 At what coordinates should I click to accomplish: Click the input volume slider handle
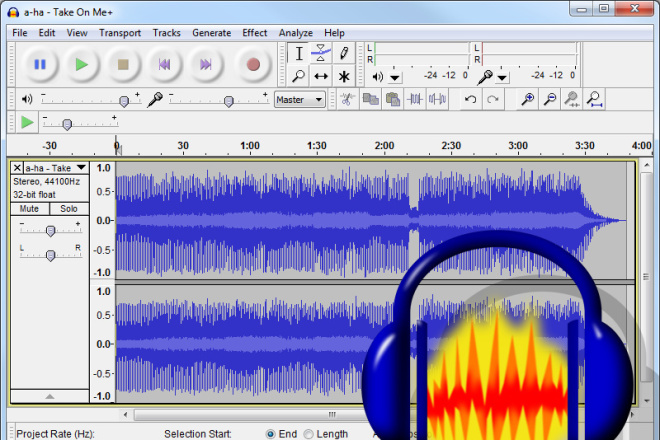point(229,101)
